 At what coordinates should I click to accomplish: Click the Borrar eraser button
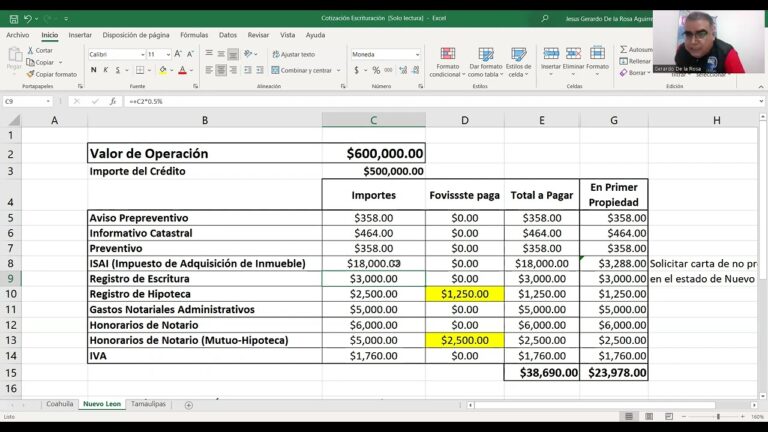(x=635, y=72)
